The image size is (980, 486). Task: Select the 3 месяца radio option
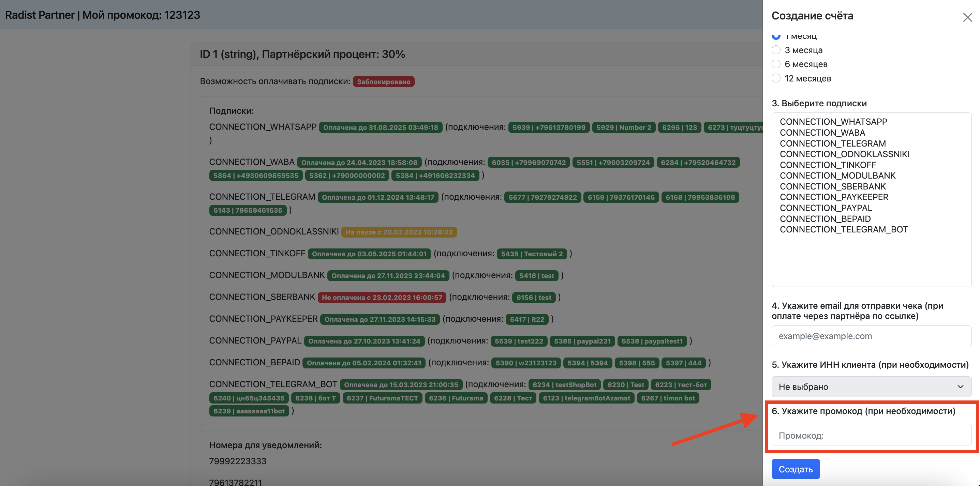776,50
